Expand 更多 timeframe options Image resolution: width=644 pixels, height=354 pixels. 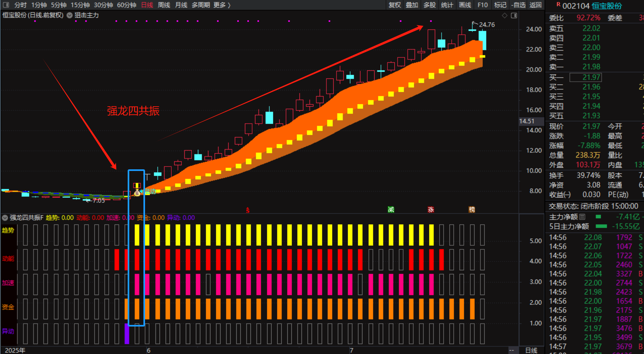point(222,5)
